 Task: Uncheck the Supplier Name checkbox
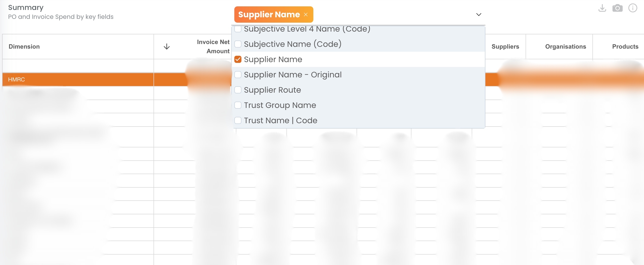[238, 59]
